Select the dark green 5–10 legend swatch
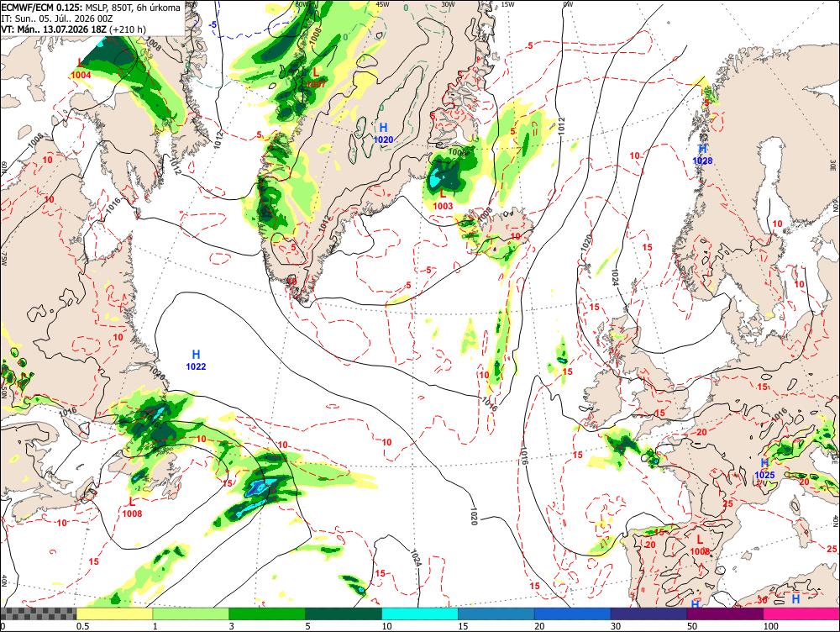This screenshot has width=840, height=632. [344, 614]
